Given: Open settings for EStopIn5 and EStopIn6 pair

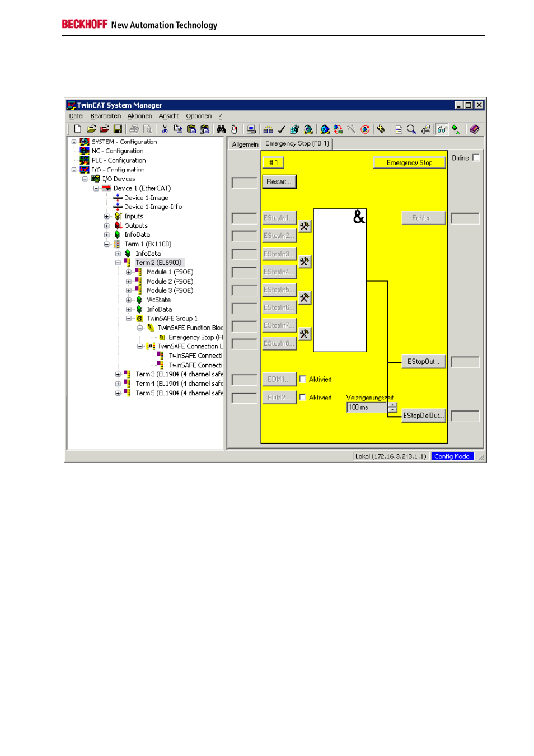Looking at the screenshot, I should [305, 298].
